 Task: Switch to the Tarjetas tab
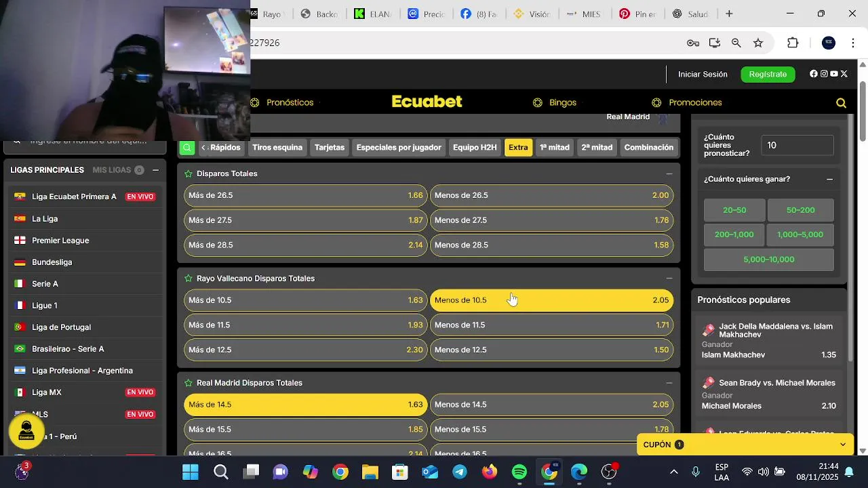pyautogui.click(x=330, y=147)
